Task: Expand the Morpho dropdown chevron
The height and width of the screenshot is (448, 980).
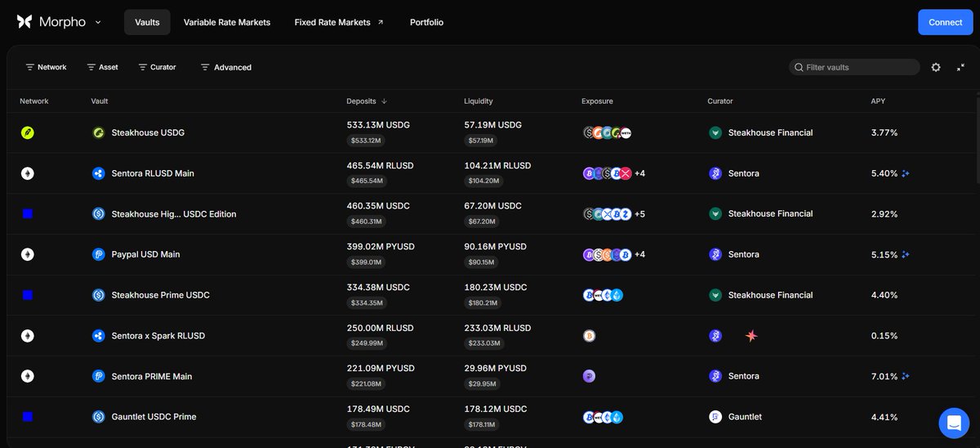Action: pos(98,22)
